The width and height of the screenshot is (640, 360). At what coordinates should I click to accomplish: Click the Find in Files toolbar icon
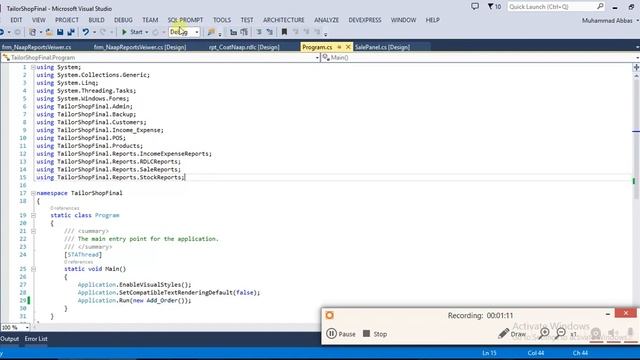click(x=211, y=32)
